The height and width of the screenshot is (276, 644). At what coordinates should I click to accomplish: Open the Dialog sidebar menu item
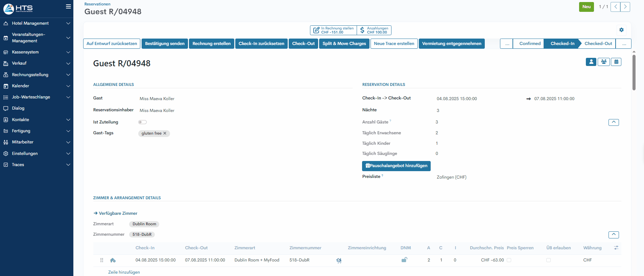18,108
